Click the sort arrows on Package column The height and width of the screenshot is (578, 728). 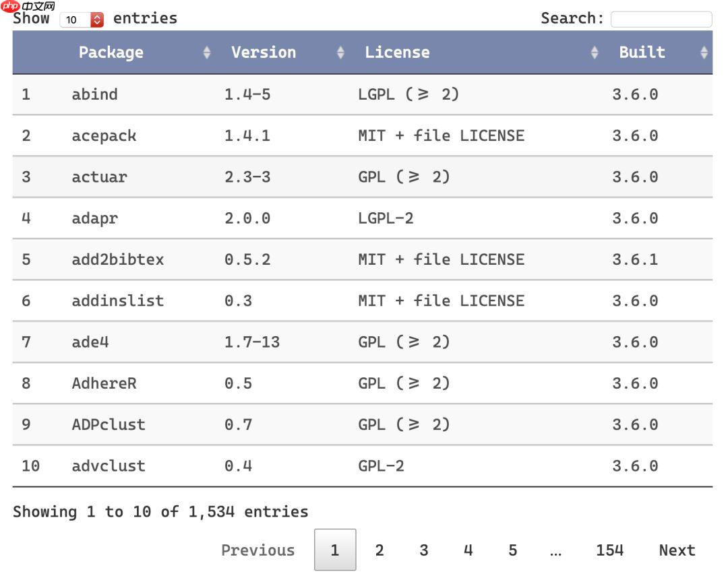207,52
